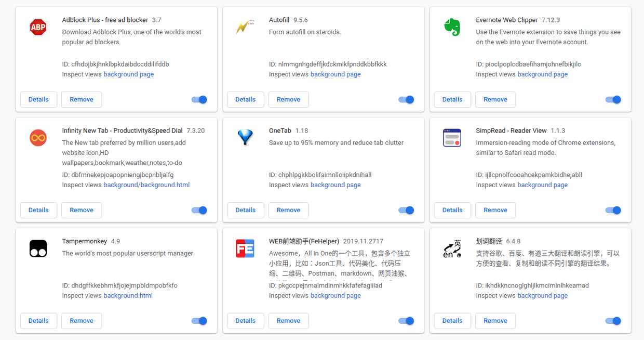The height and width of the screenshot is (340, 644).
Task: Click the FeHelper FE icon
Action: click(x=245, y=249)
